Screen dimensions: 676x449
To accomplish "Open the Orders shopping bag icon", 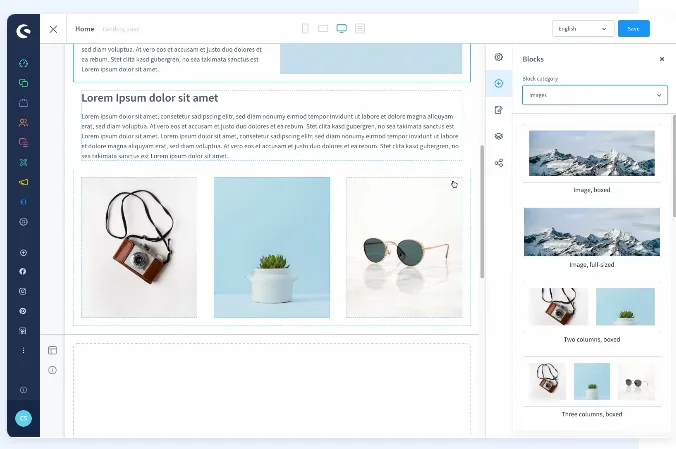I will [x=23, y=103].
